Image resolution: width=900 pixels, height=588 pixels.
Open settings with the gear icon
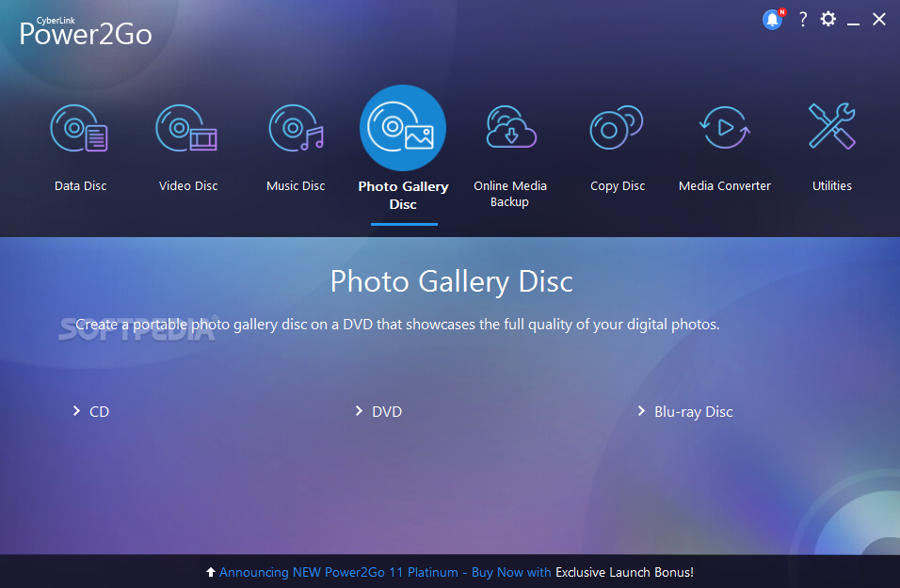click(x=828, y=19)
